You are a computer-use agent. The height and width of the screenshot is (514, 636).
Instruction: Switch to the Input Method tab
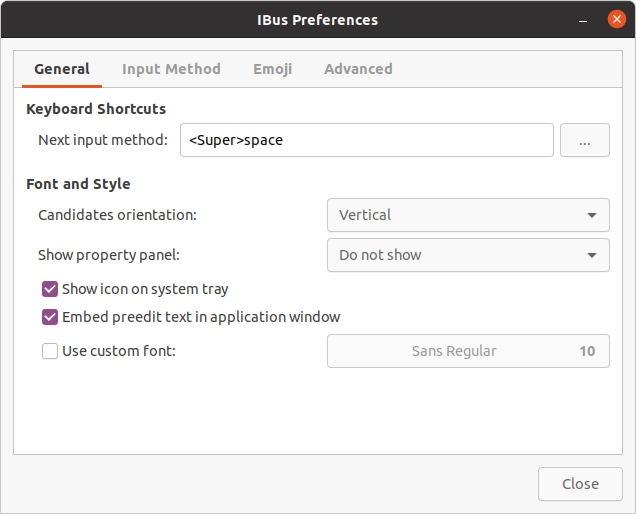[x=171, y=69]
